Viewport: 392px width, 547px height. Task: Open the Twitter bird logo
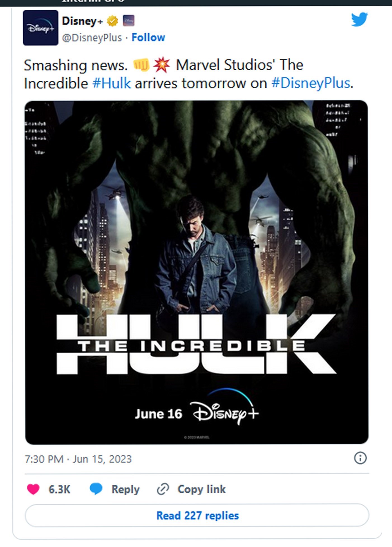click(359, 19)
